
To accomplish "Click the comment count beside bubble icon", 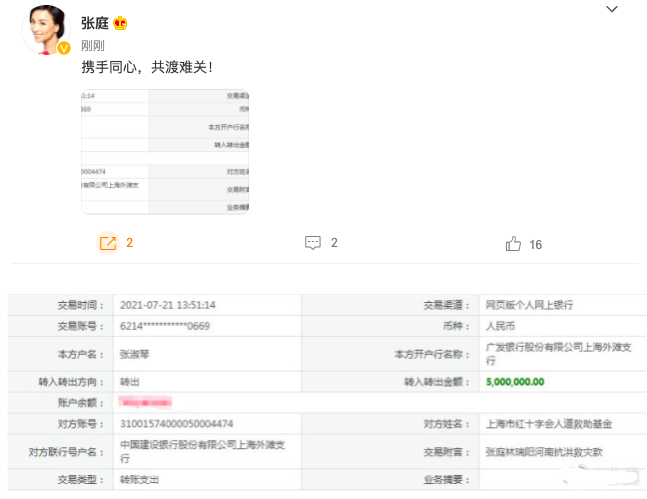I will 334,243.
